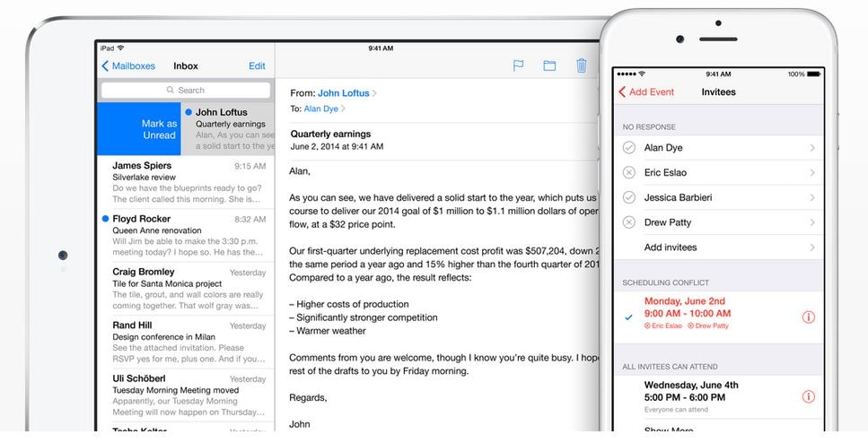Viewport: 868px width, 443px height.
Task: Tap info icon for Monday, June 2nd conflict
Action: coord(808,317)
